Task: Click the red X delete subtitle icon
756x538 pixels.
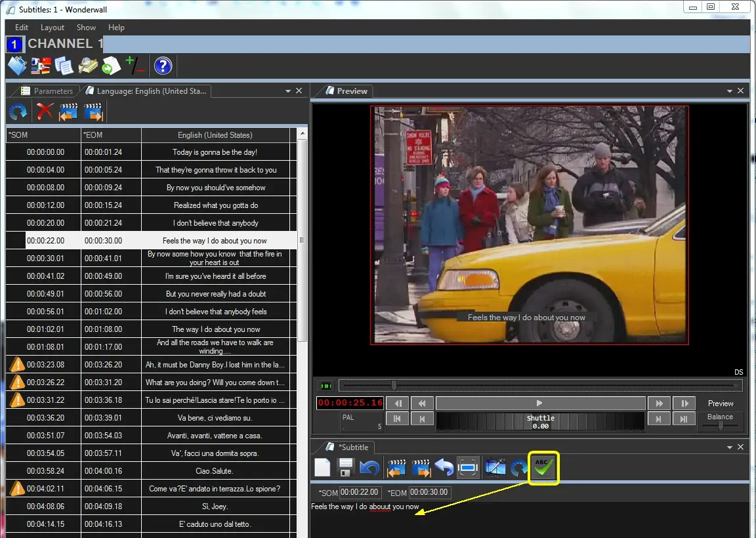Action: coord(45,112)
